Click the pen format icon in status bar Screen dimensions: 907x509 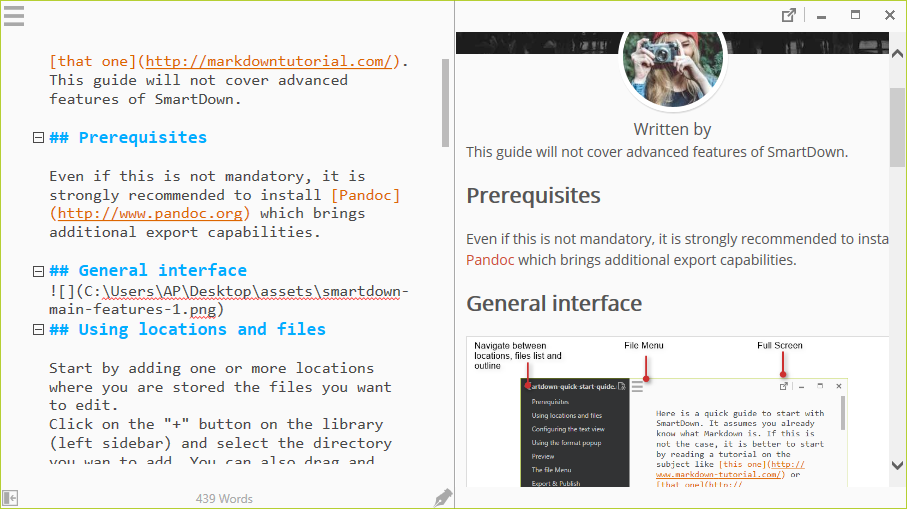pyautogui.click(x=443, y=497)
